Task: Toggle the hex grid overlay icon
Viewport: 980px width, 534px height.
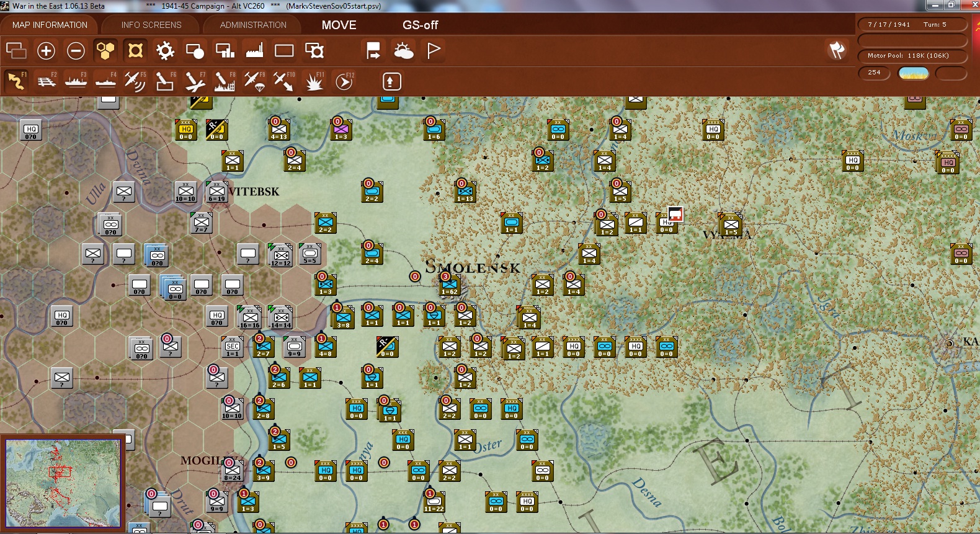Action: (x=105, y=51)
